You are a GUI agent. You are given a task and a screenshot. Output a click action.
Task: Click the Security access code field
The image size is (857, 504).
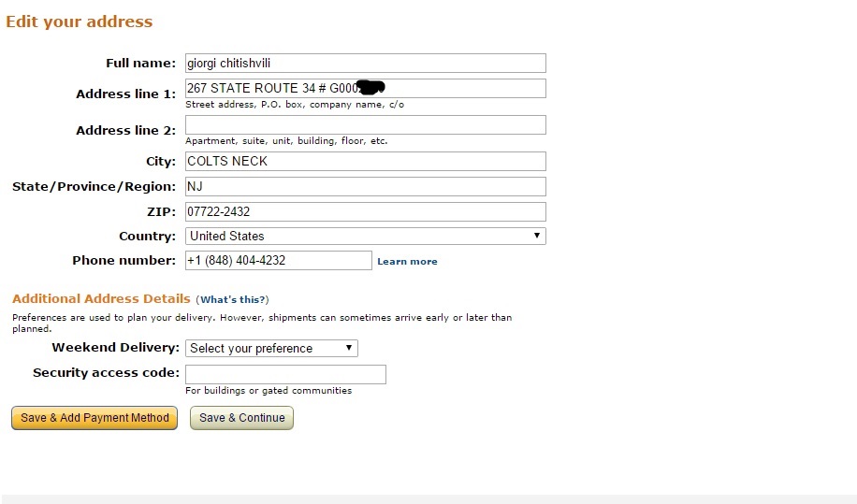point(285,374)
